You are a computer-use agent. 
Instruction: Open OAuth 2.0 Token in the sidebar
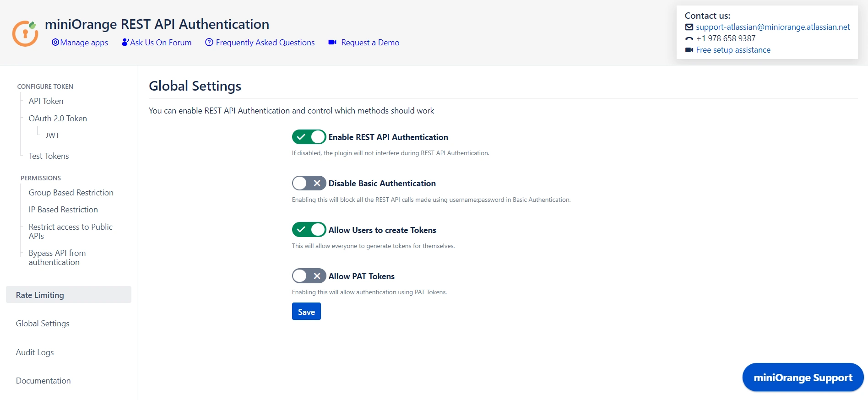point(58,119)
